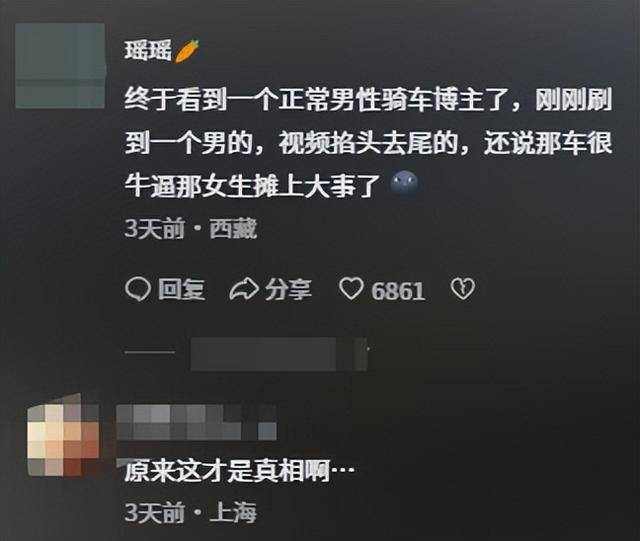Image resolution: width=640 pixels, height=541 pixels.
Task: Tap the speech bubble reply icon
Action: coord(138,289)
